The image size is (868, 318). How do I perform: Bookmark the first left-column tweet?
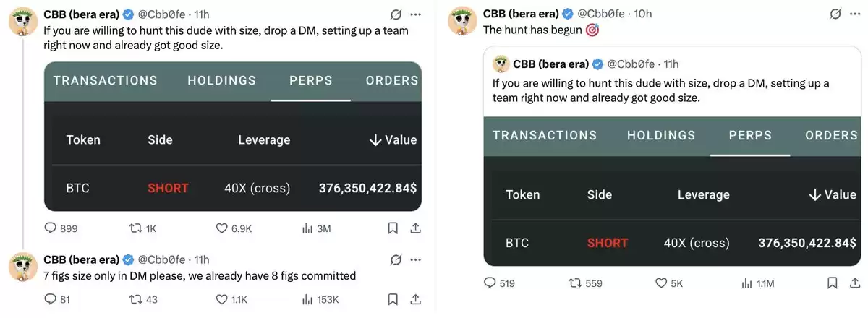(x=393, y=228)
